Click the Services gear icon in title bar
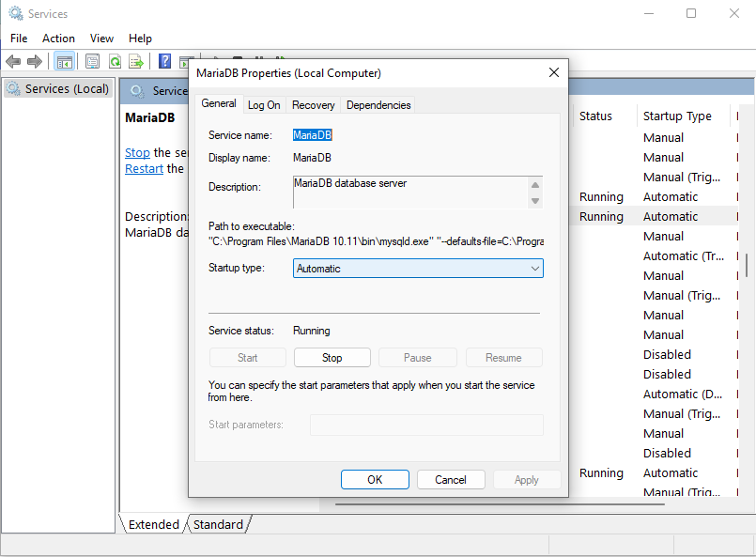Screen dimensions: 756x557 [x=16, y=13]
